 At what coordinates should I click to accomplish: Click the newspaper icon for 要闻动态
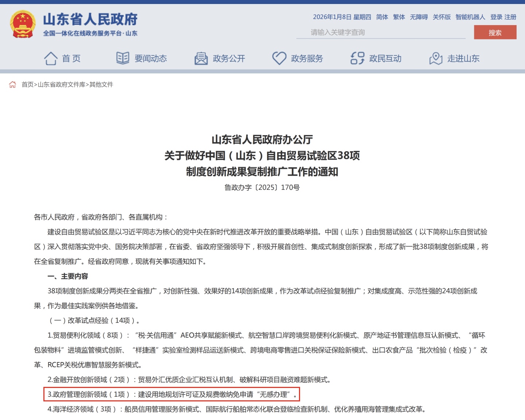point(122,58)
